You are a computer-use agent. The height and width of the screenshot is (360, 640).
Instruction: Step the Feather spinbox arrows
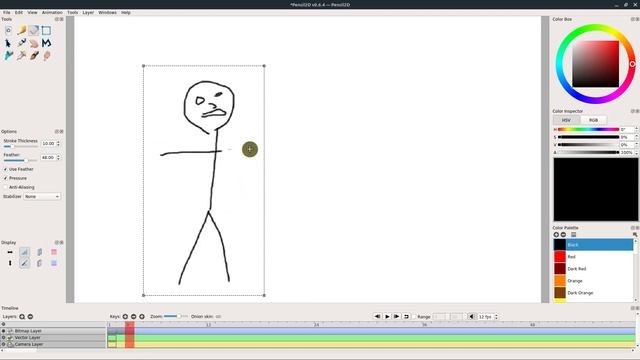(x=58, y=157)
